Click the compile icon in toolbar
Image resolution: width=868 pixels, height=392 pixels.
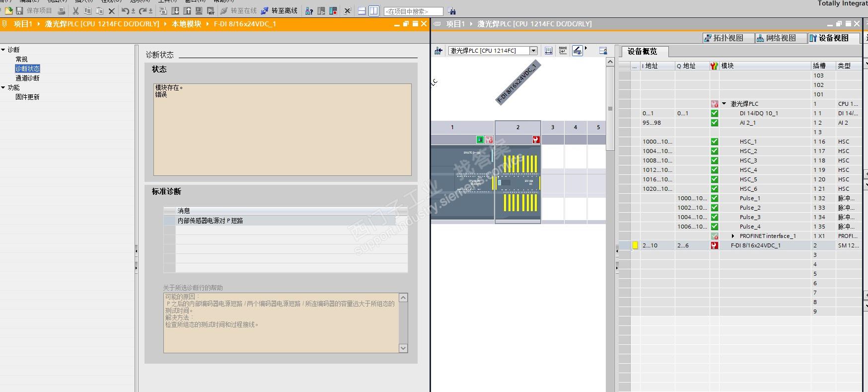163,10
